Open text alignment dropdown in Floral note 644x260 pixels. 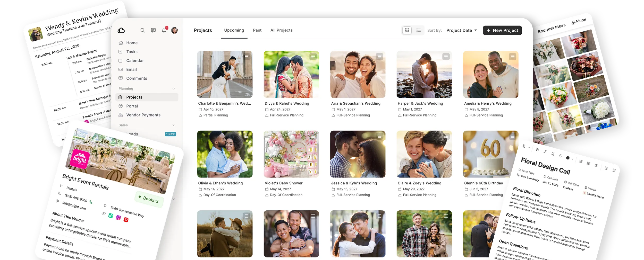[x=526, y=147]
